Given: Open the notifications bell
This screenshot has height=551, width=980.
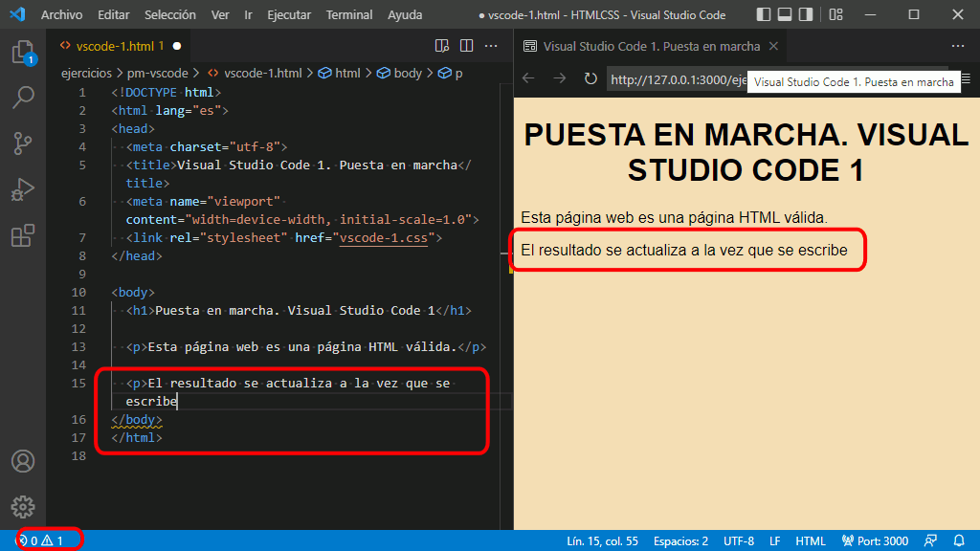Looking at the screenshot, I should [959, 540].
